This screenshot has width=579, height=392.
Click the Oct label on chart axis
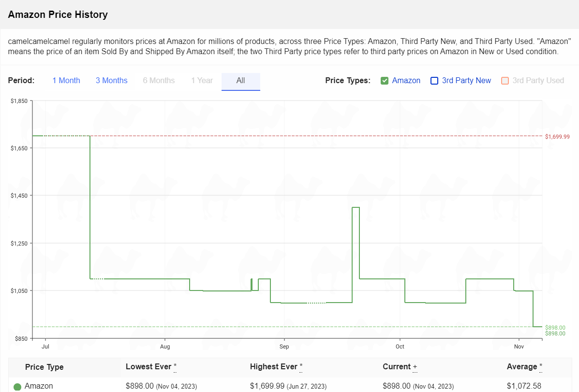(400, 347)
